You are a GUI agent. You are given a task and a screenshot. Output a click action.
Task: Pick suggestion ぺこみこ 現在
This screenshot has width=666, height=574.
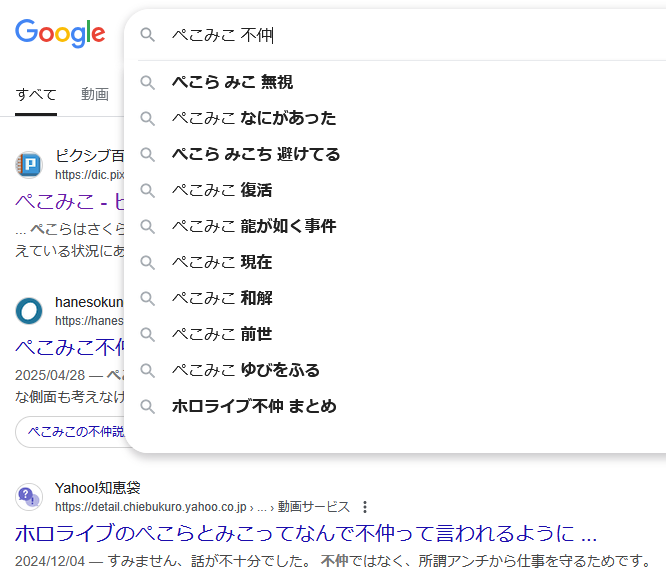click(x=221, y=262)
